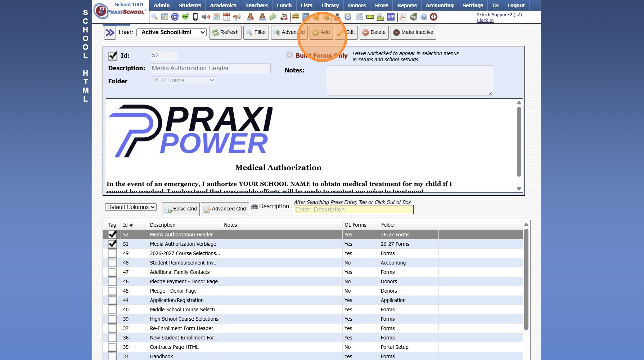This screenshot has height=360, width=644.
Task: Open the Students menu
Action: (x=190, y=5)
